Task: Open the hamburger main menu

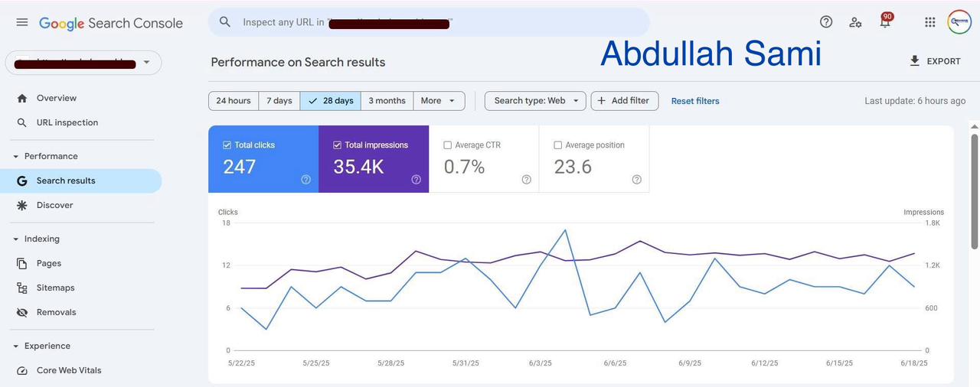Action: coord(22,22)
